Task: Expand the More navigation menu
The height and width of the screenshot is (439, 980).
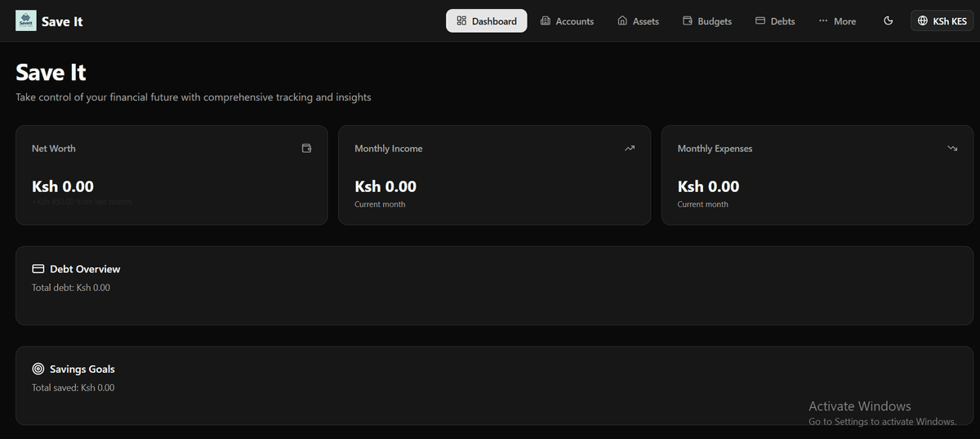Action: [837, 21]
